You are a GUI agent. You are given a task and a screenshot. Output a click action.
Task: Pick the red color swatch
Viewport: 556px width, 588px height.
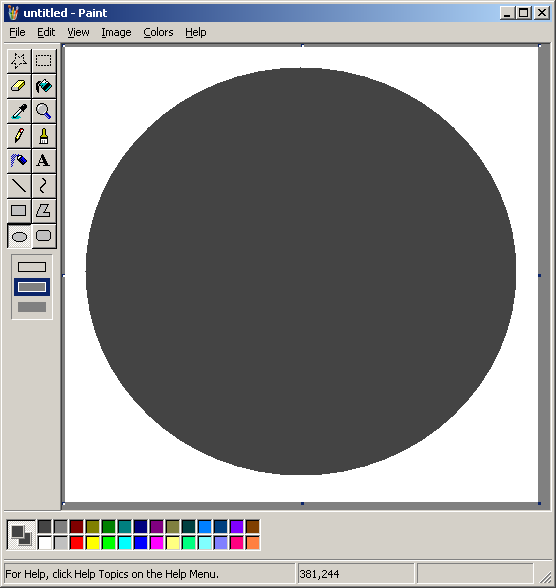[x=76, y=543]
